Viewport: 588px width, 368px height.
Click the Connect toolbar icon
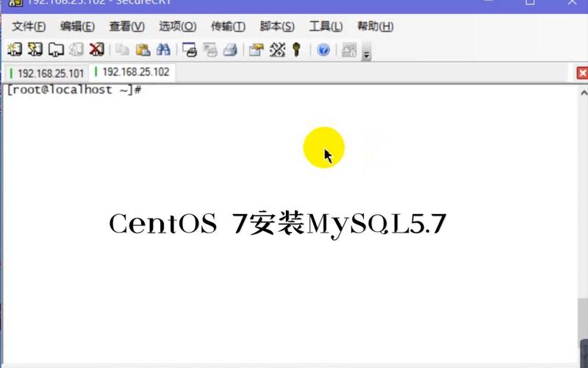[x=15, y=49]
